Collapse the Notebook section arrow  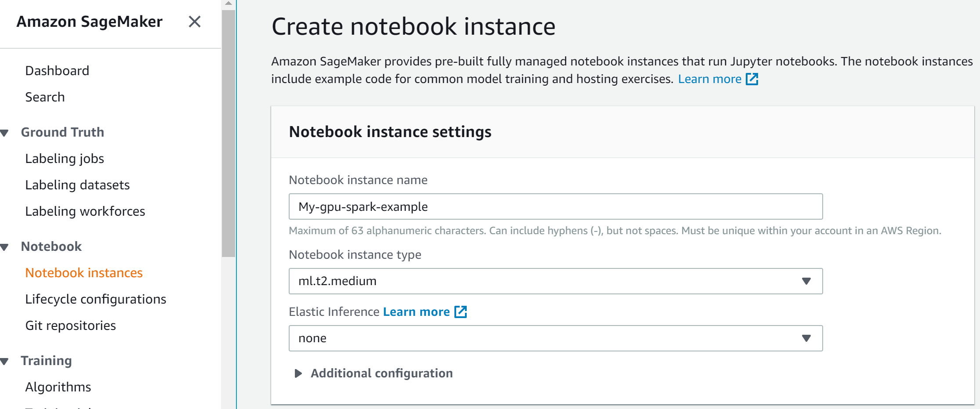click(5, 247)
